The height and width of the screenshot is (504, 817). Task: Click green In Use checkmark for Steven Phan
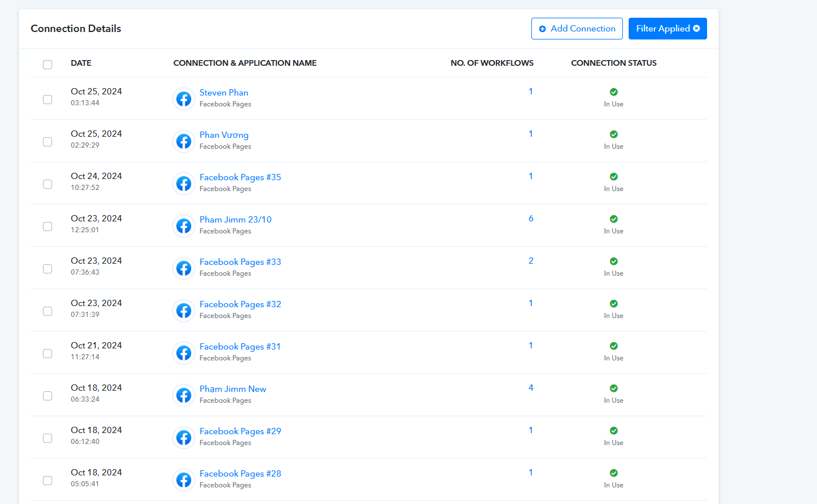pos(614,92)
